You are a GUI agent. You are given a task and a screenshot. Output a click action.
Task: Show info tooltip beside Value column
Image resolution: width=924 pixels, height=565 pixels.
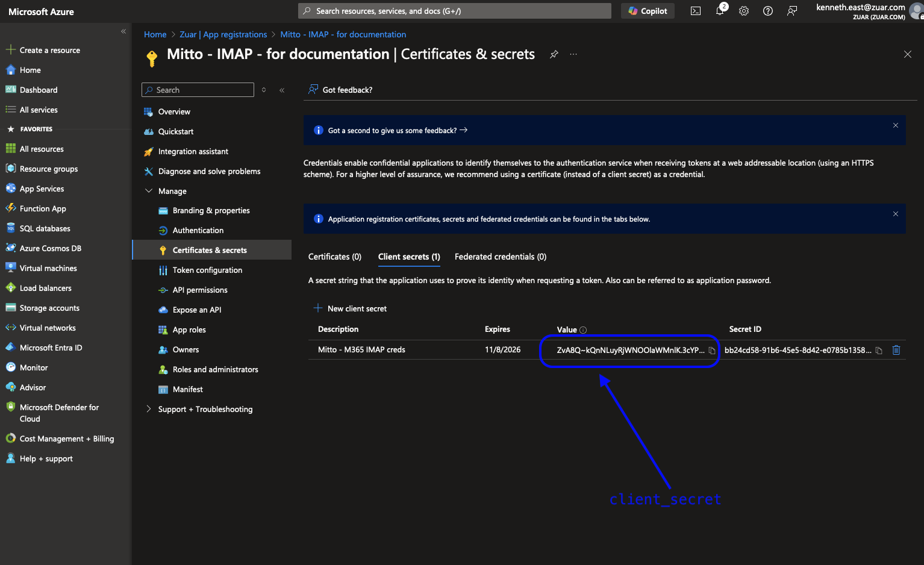coord(583,330)
